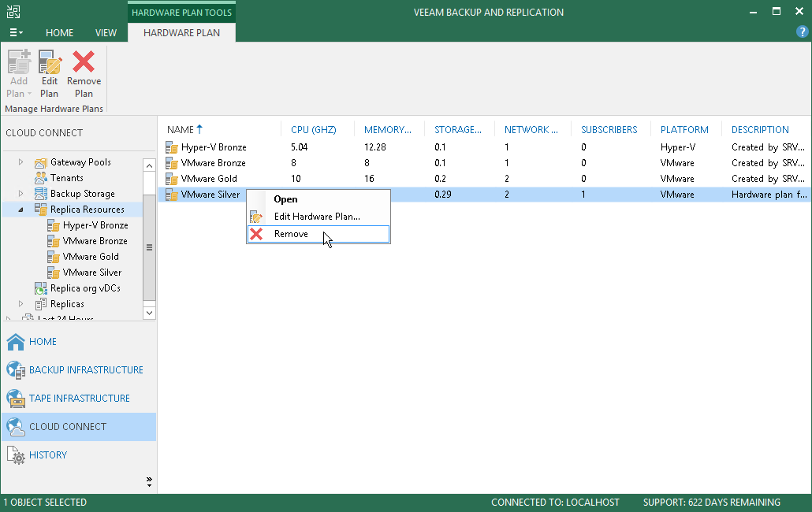Sort by the PLATFORM column header

(686, 130)
